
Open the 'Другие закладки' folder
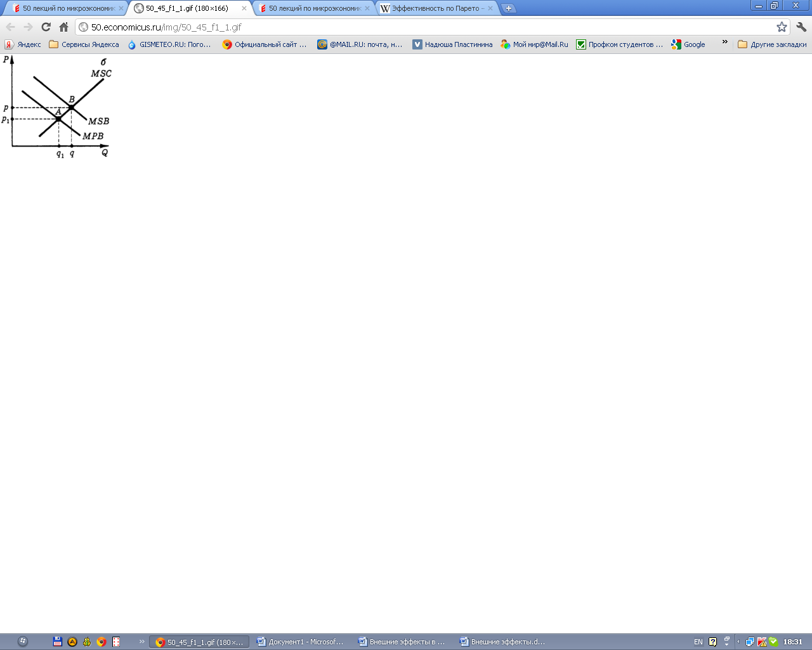(x=772, y=44)
